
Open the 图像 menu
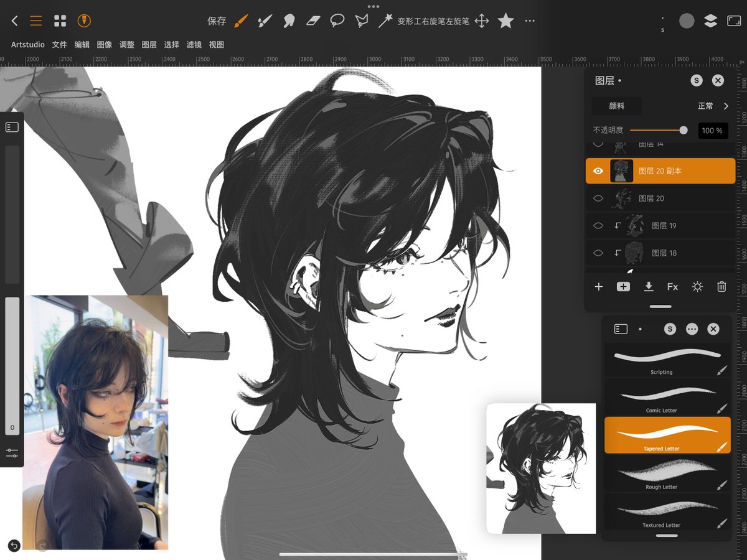[x=105, y=45]
